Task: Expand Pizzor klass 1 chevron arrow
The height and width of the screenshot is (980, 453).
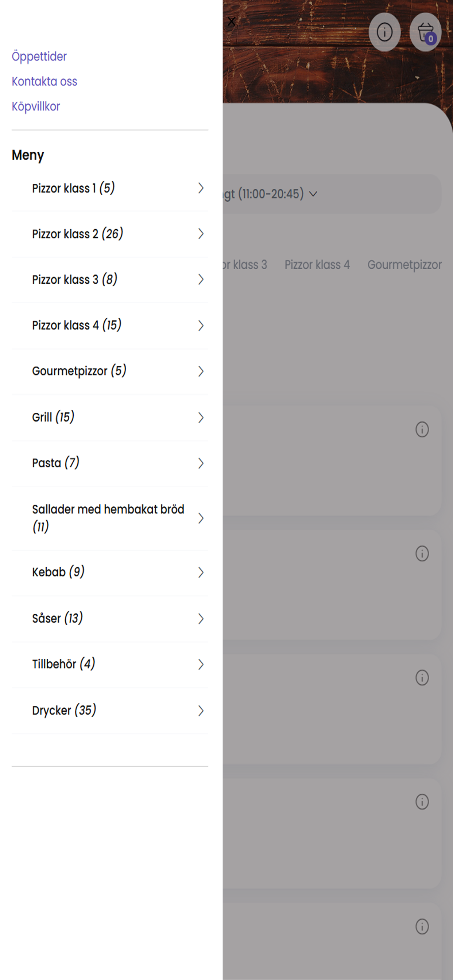Action: coord(201,188)
